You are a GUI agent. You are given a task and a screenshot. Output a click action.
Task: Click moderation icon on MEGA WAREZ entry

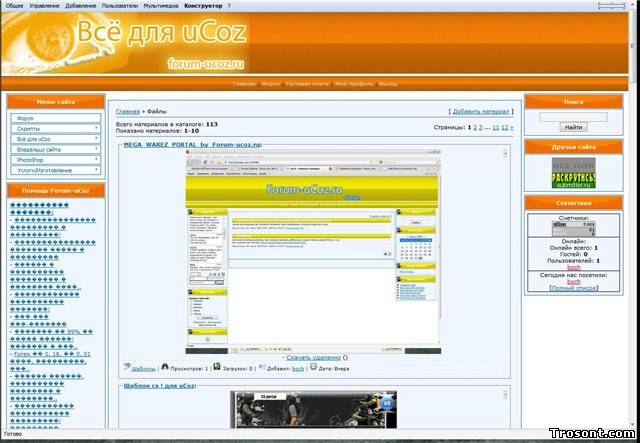505,154
